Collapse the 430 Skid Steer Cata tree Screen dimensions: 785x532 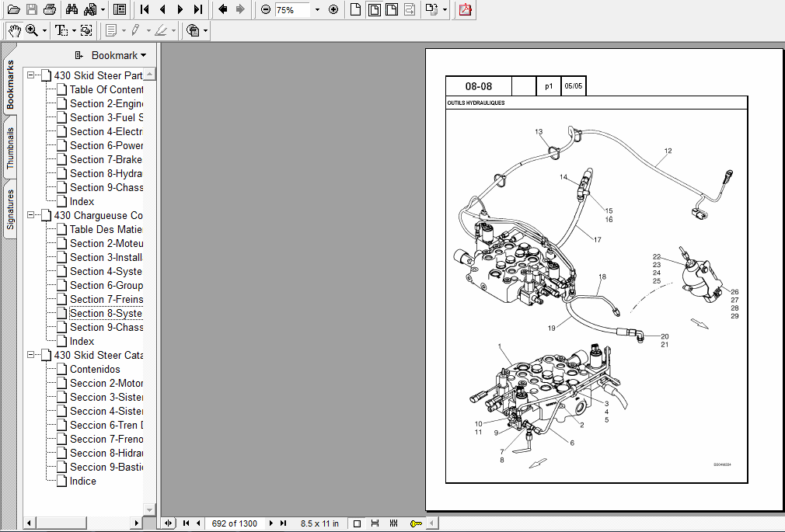[30, 354]
